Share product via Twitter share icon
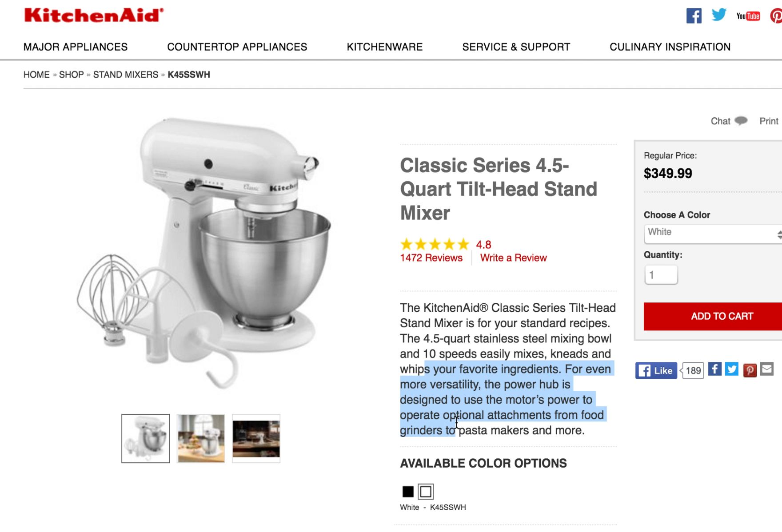This screenshot has width=782, height=532. click(732, 369)
